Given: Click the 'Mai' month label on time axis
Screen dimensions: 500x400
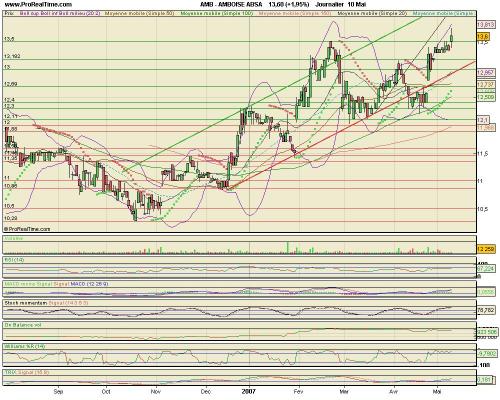Looking at the screenshot, I should click(x=437, y=391).
